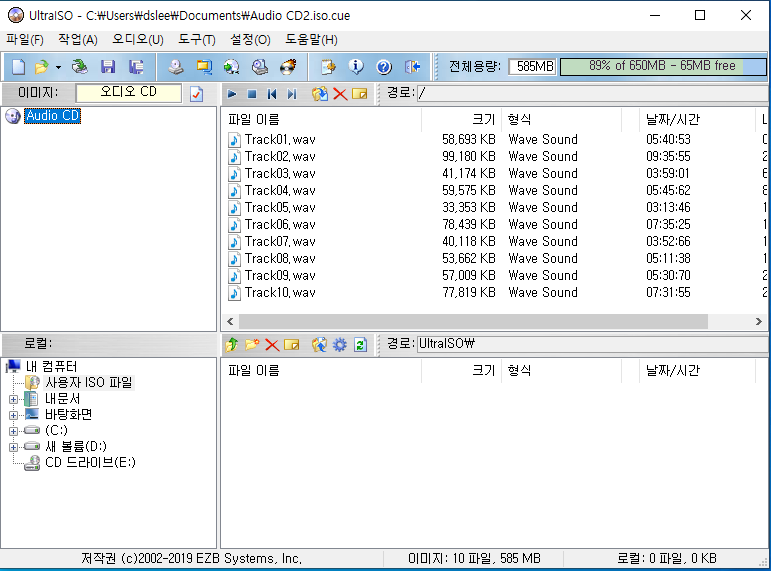
Task: Click the Extract files icon in image toolbar
Action: (320, 93)
